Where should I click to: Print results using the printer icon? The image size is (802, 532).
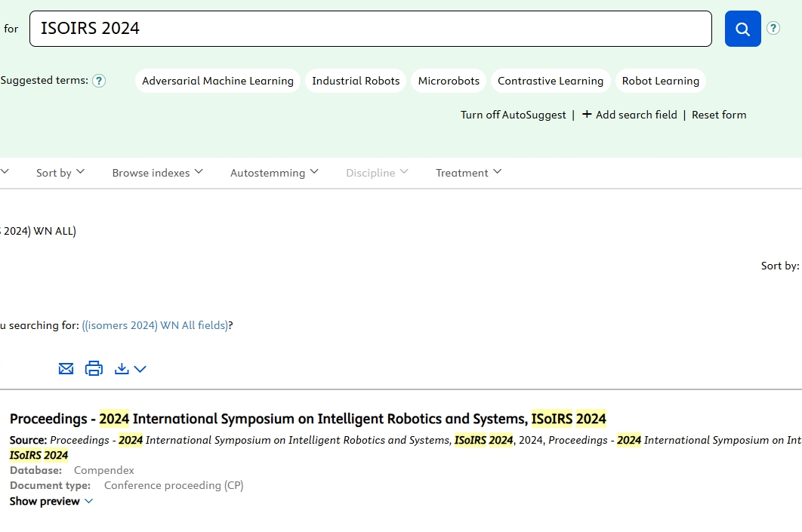click(94, 368)
